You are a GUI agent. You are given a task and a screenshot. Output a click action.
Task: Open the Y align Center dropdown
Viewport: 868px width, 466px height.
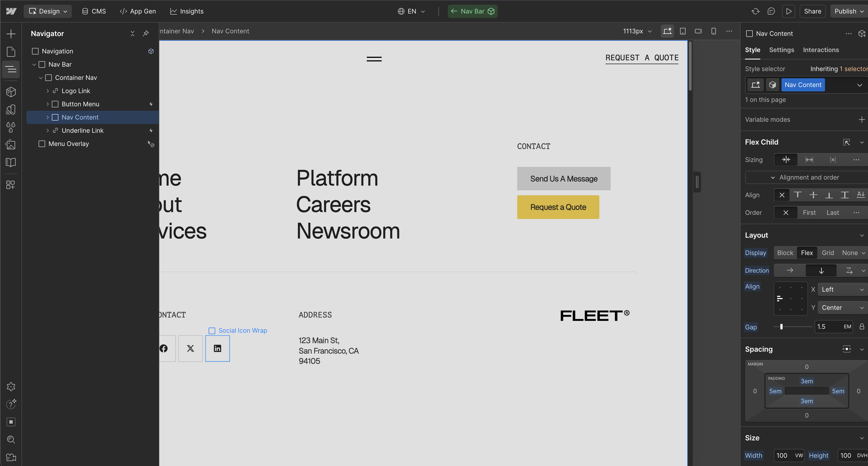coord(842,308)
